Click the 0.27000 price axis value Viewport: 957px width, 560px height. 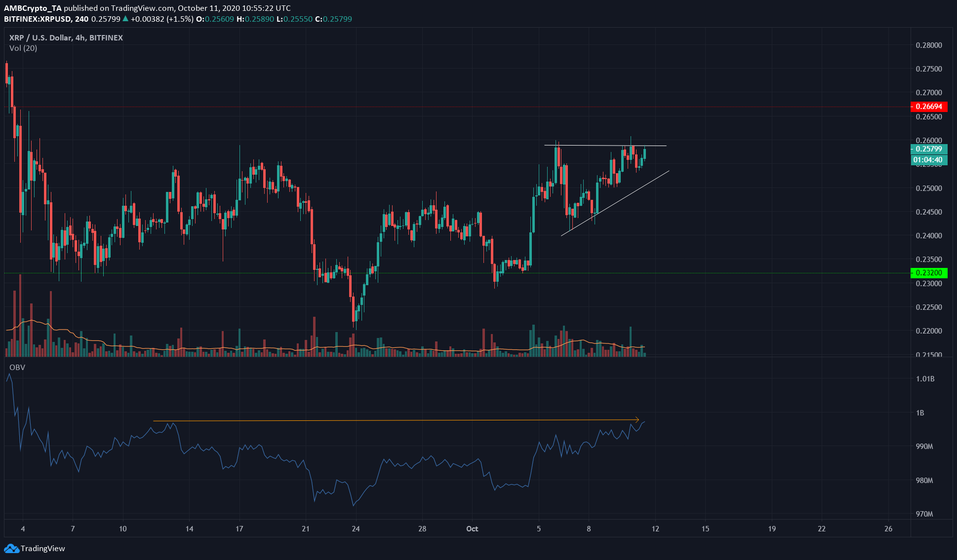coord(929,92)
